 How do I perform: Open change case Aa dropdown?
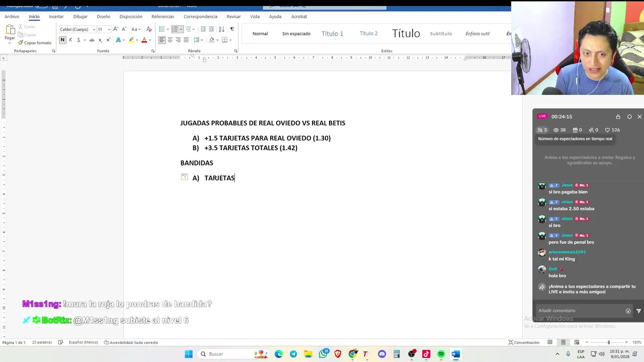pyautogui.click(x=136, y=29)
